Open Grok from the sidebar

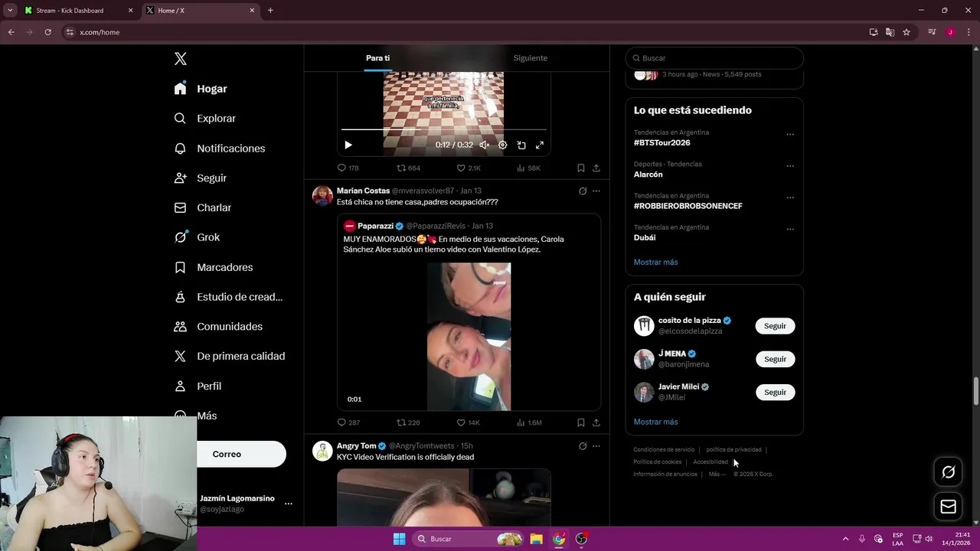point(197,237)
